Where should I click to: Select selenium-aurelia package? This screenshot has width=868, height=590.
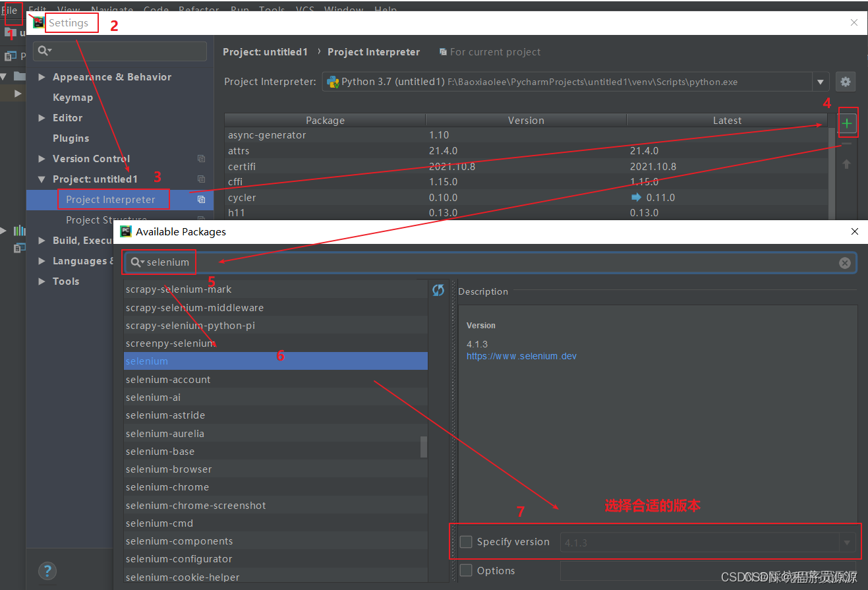(275, 434)
